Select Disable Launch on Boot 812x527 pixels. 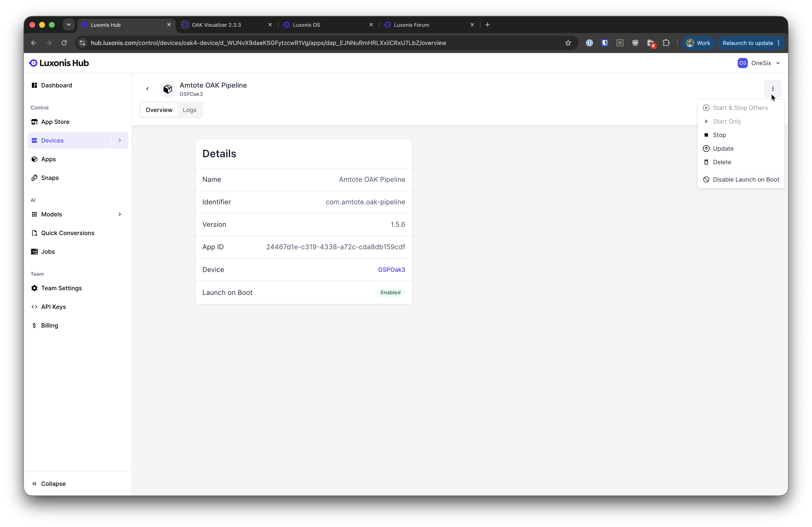coord(741,180)
